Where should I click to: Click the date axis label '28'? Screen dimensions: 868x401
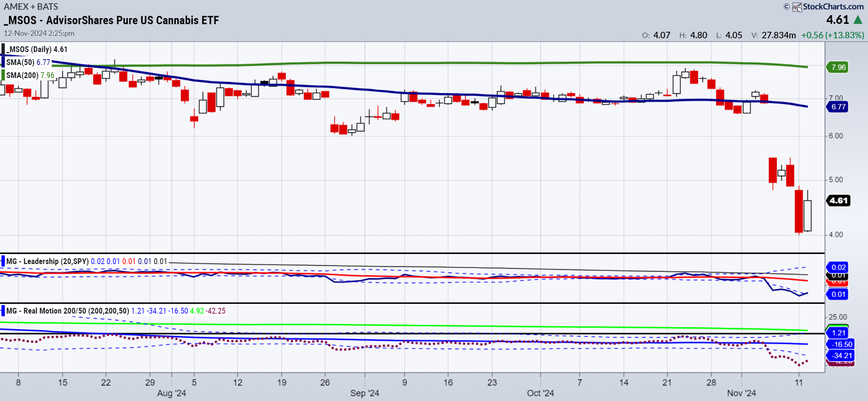pyautogui.click(x=711, y=382)
